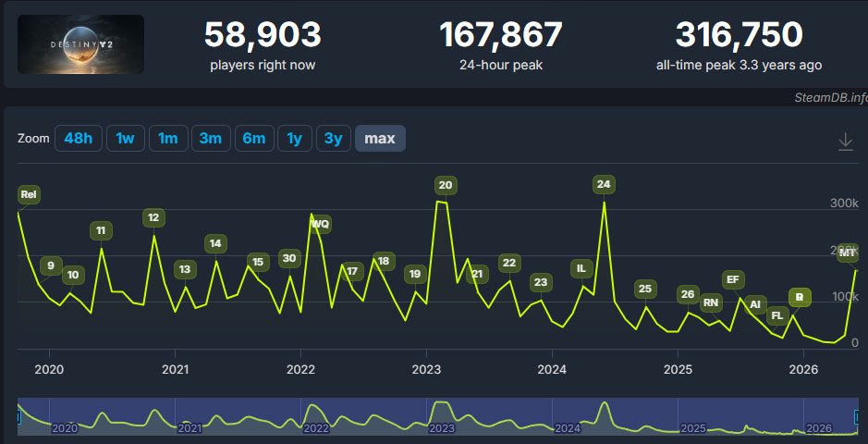Set zoom to 1m
868x444 pixels.
pyautogui.click(x=168, y=139)
